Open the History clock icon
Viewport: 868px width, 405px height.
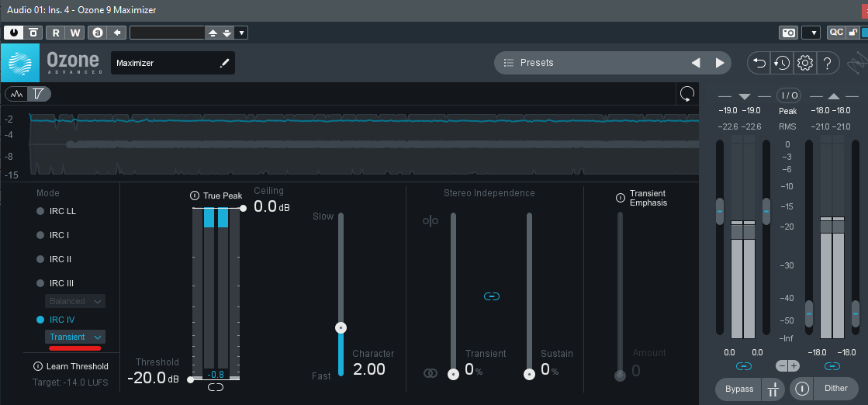pyautogui.click(x=782, y=63)
